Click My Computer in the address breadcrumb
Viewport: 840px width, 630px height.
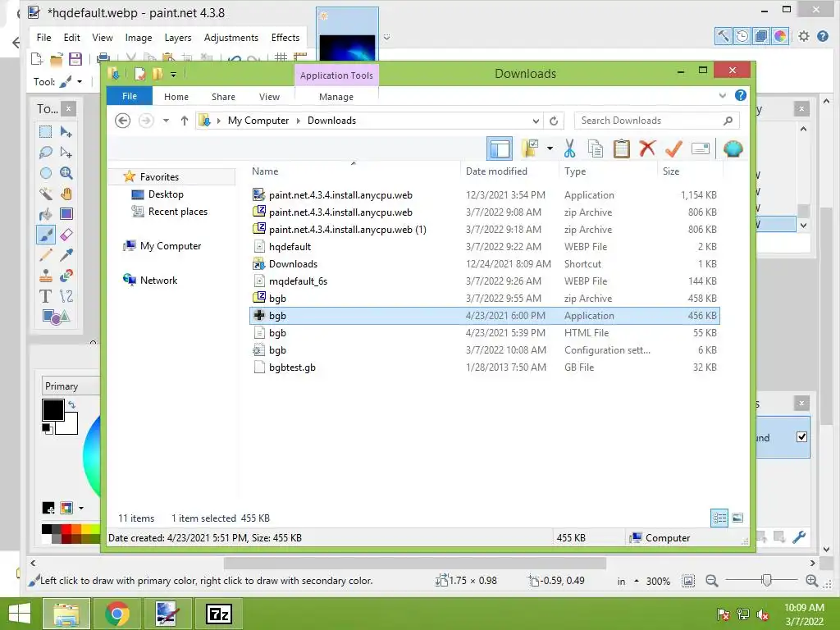[x=258, y=121]
